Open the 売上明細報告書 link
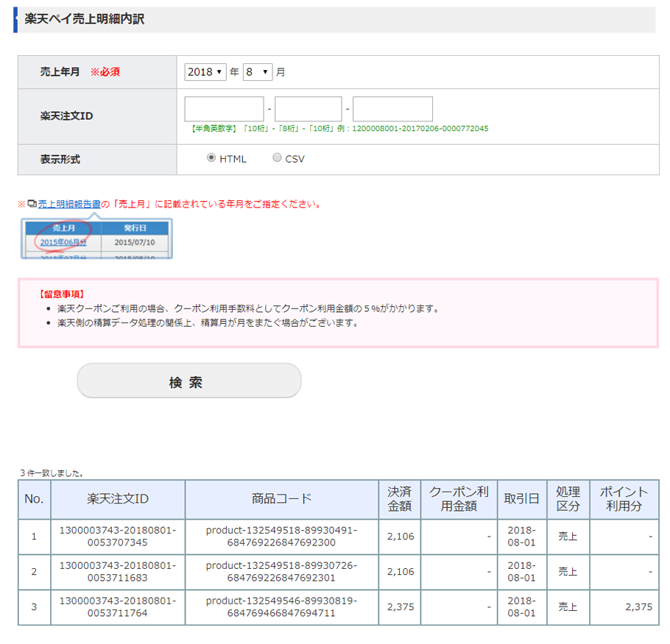Screen dimensions: 670x644 pos(69,204)
